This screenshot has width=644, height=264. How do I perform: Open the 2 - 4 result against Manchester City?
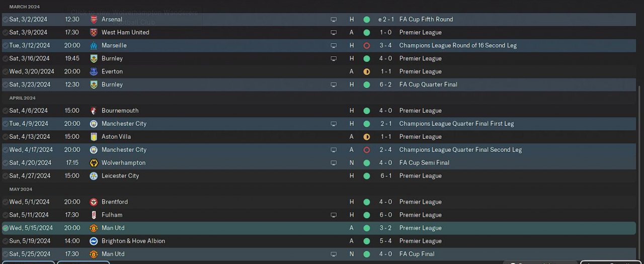[x=386, y=150]
